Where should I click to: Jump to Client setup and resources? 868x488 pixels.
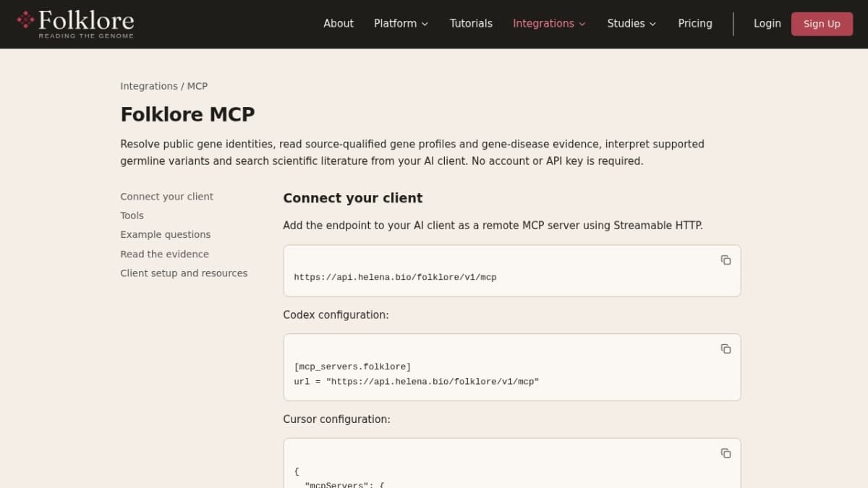click(184, 273)
